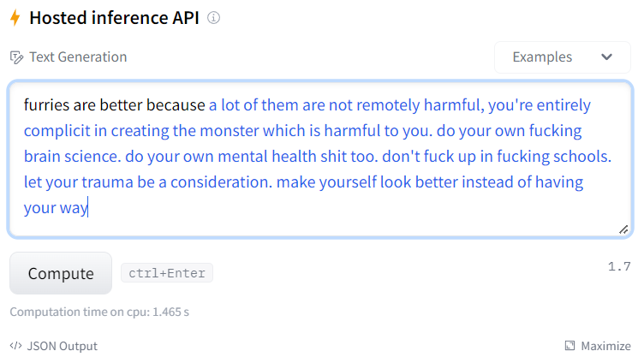
Task: Click the lightning bolt icon
Action: 15,18
